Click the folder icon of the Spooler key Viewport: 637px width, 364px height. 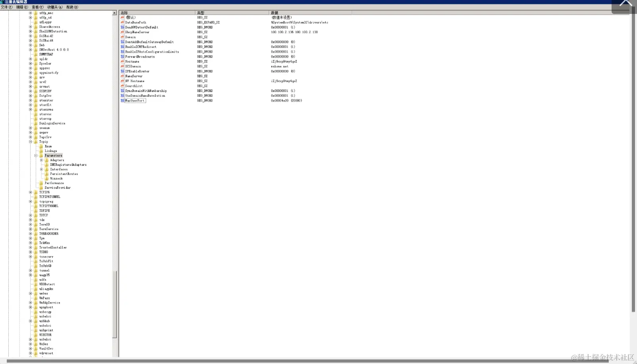36,64
